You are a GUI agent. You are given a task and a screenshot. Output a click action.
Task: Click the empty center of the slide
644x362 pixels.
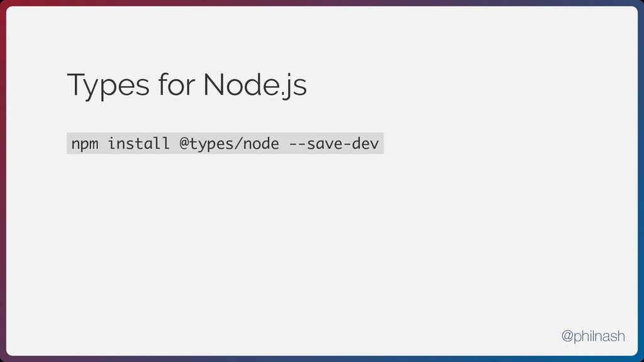(x=322, y=239)
